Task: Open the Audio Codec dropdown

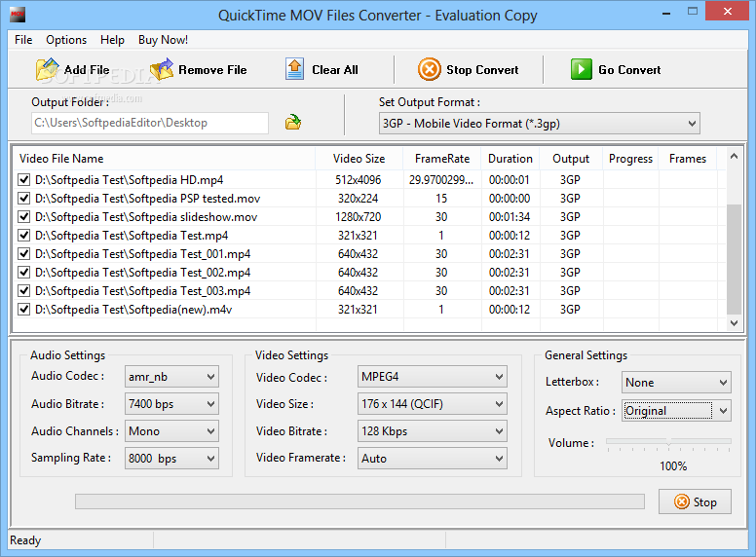Action: click(171, 377)
